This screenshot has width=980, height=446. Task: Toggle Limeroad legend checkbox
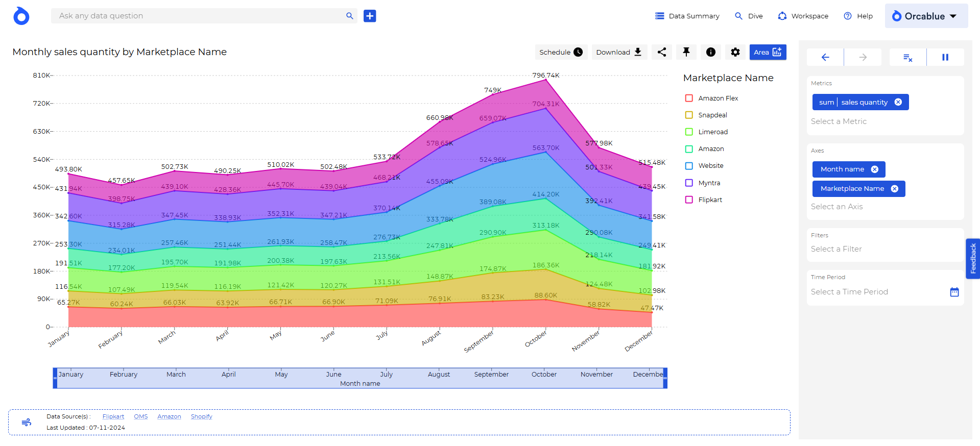coord(689,132)
